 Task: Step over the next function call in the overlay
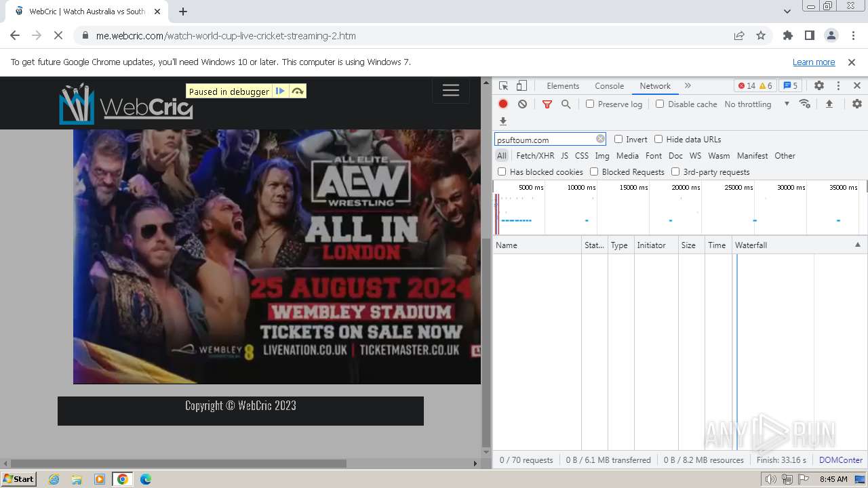pyautogui.click(x=298, y=91)
